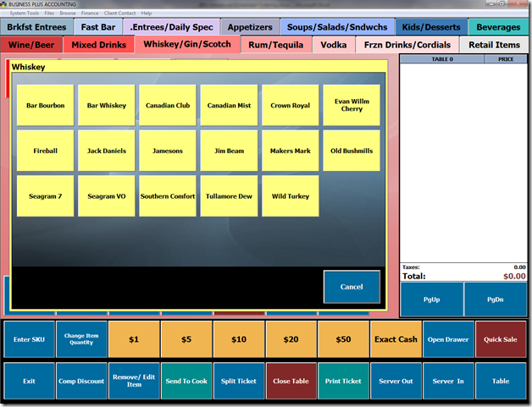This screenshot has width=532, height=407.
Task: Add Jack Daniels to the order
Action: click(106, 151)
